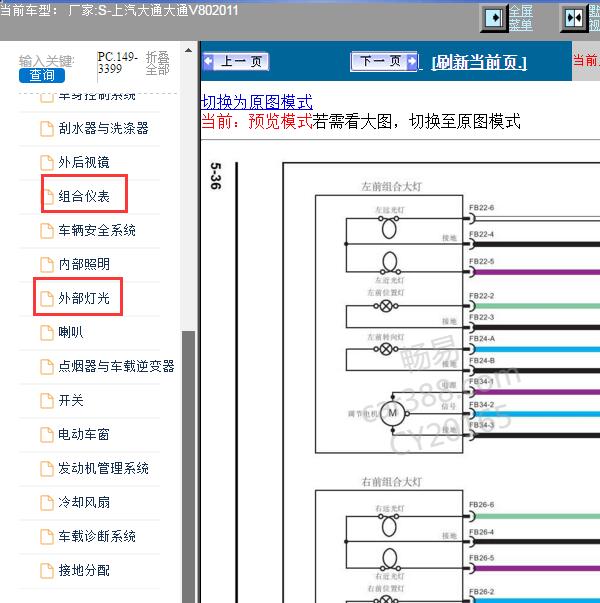The width and height of the screenshot is (600, 603).
Task: Open 车载诊断系统 tree item
Action: [x=97, y=536]
